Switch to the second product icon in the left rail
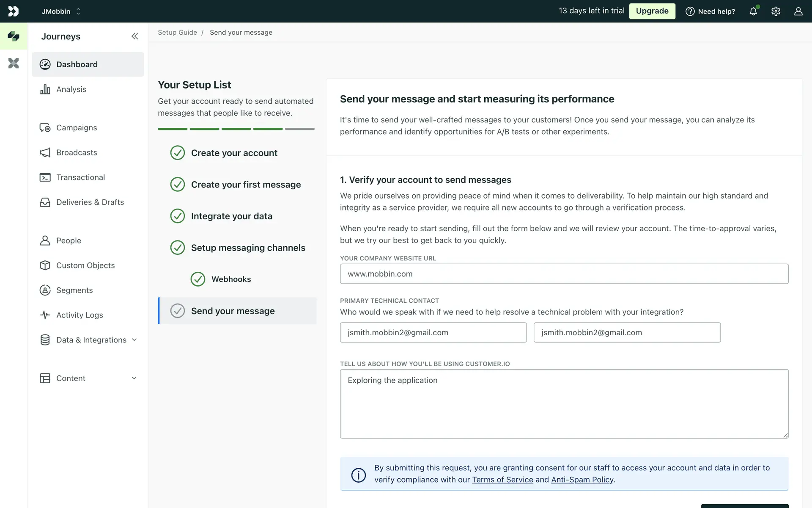Viewport: 812px width, 508px height. pos(14,63)
